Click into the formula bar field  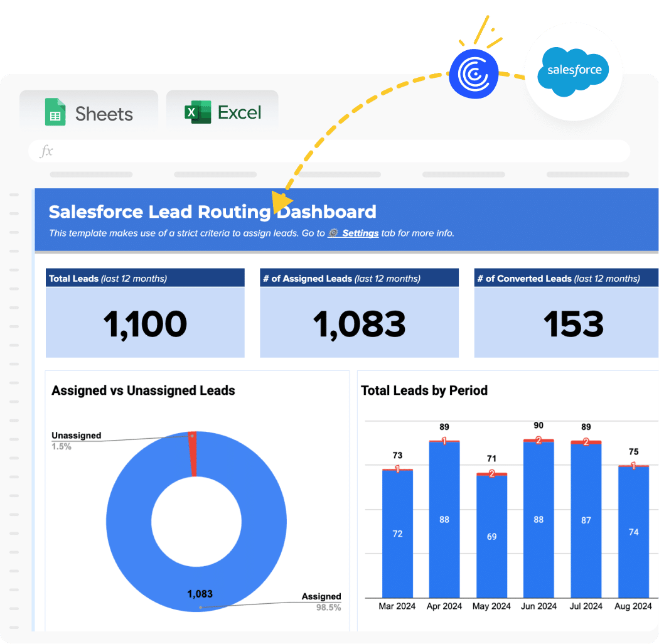pyautogui.click(x=329, y=151)
